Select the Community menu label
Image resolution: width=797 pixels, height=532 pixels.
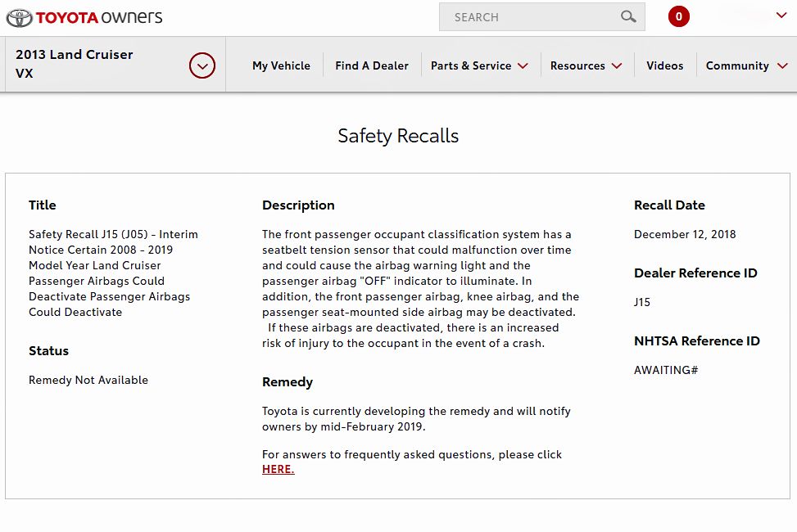737,65
